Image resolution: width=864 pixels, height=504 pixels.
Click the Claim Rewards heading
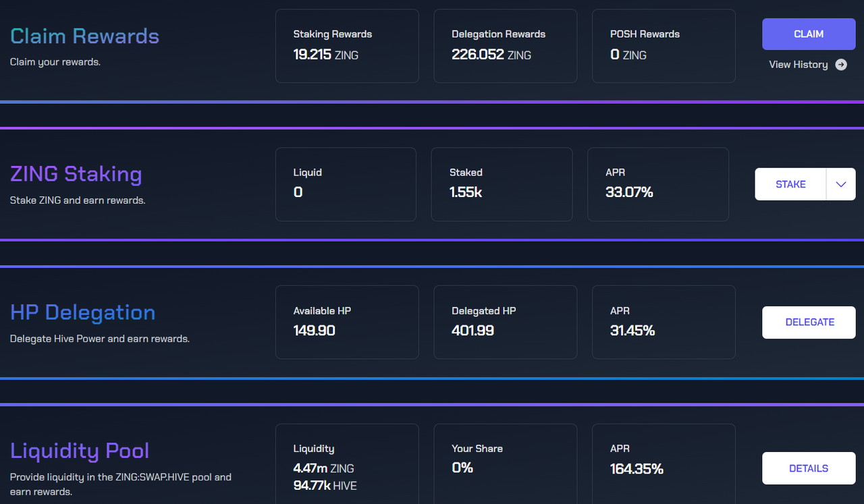[84, 36]
